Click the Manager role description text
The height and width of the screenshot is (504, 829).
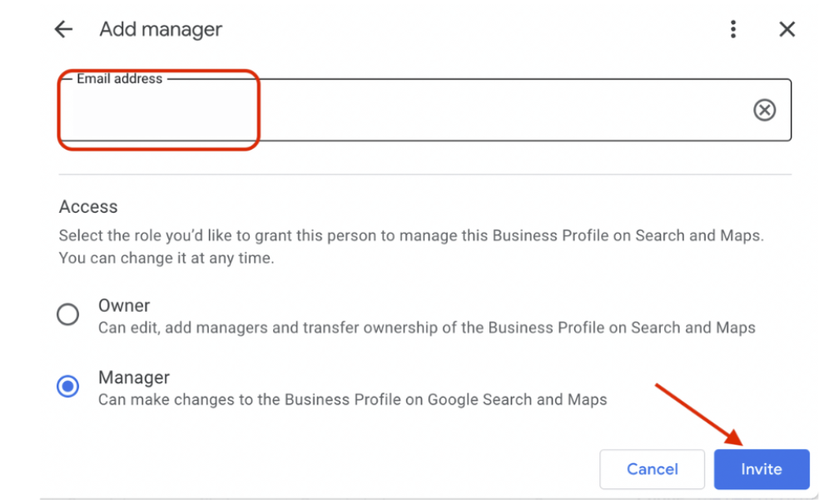point(352,399)
